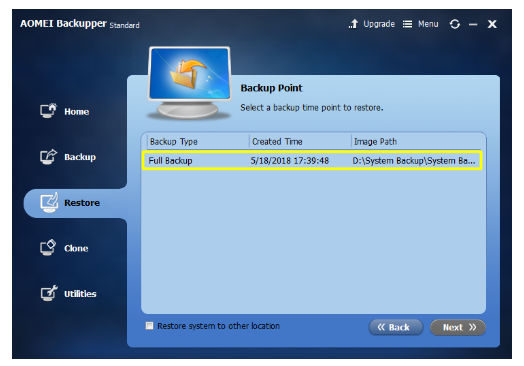Viewport: 524px width, 366px height.
Task: Open the Menu text item
Action: [428, 24]
